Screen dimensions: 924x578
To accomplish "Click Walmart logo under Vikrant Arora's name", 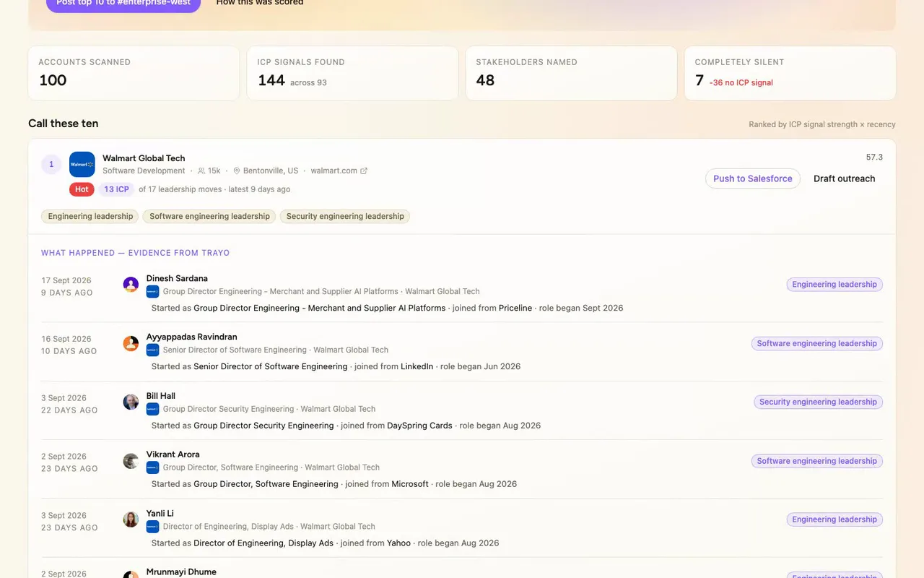I will point(152,467).
